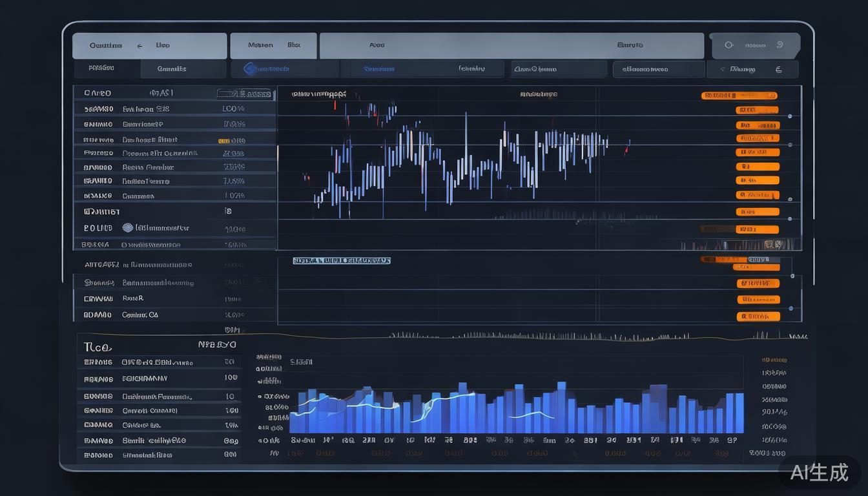The height and width of the screenshot is (496, 868).
Task: Click the E-shaped icon at the toolbar's right end
Action: (x=778, y=69)
